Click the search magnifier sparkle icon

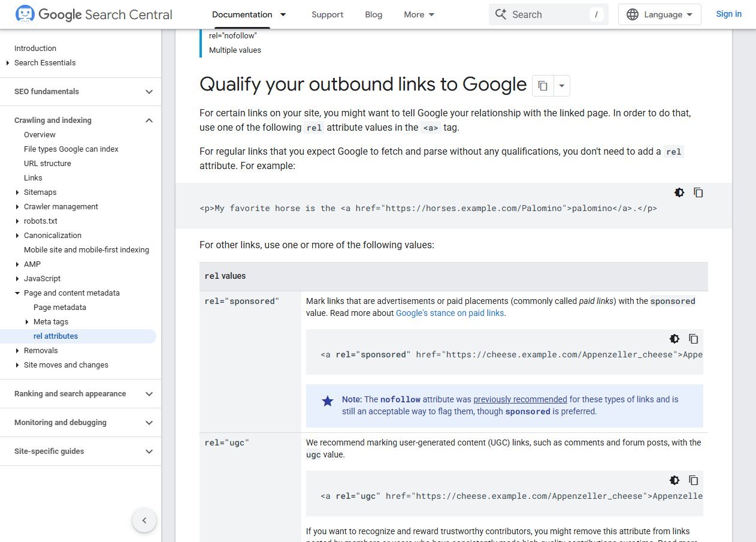point(501,14)
